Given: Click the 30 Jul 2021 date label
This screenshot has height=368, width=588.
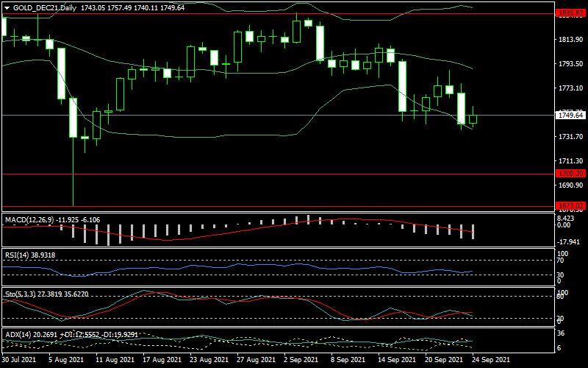Looking at the screenshot, I should 20,361.
